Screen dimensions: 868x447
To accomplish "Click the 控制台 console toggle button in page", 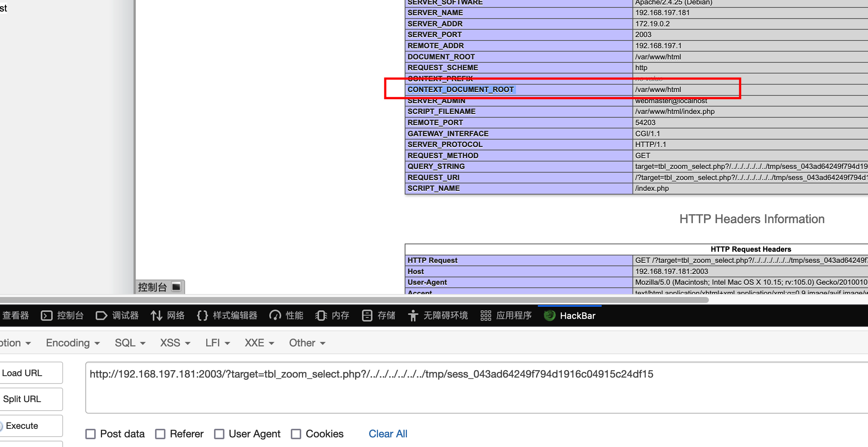I will [x=160, y=287].
